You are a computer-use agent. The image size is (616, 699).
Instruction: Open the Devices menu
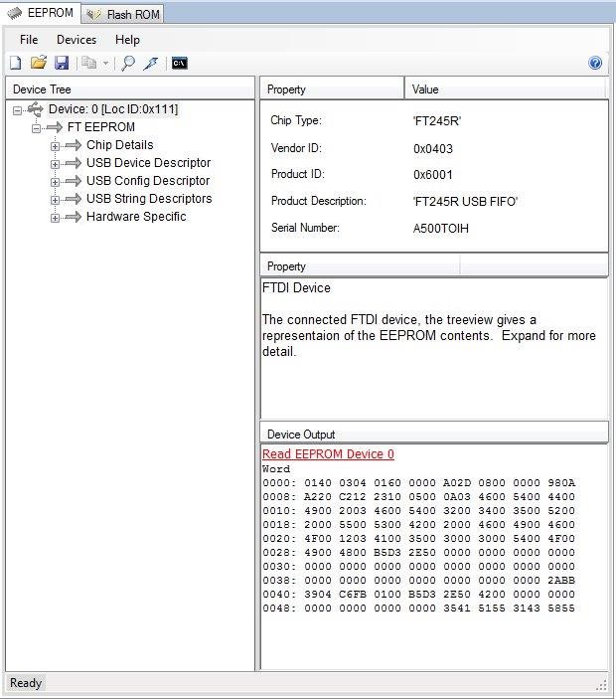(x=77, y=40)
